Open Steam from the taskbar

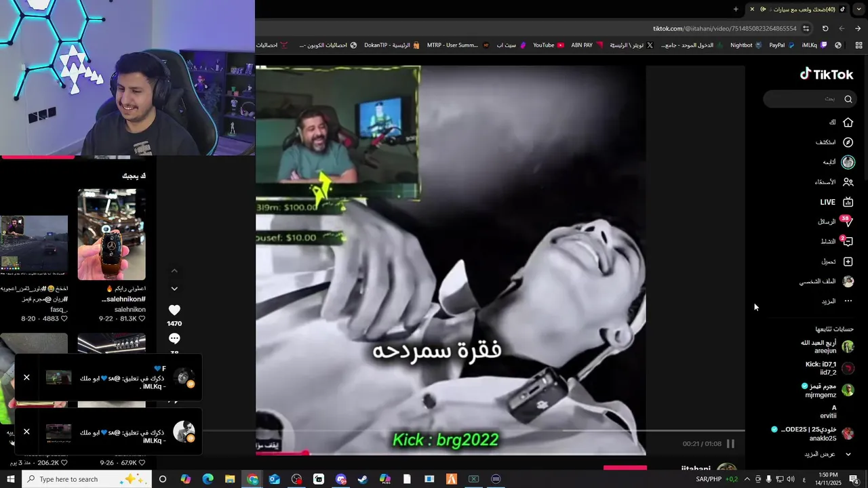coord(363,479)
